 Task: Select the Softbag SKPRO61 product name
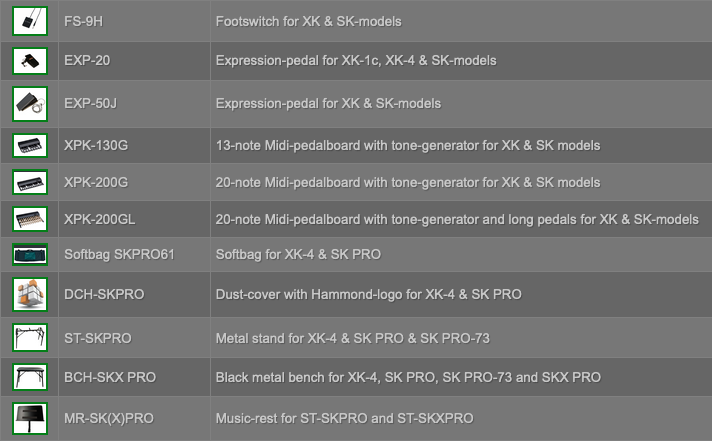click(x=119, y=254)
